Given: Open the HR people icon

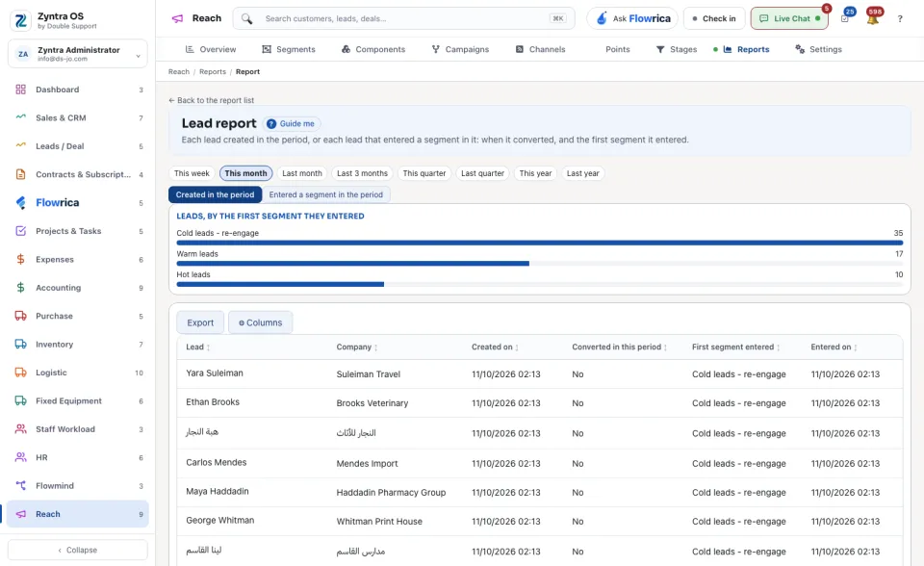Looking at the screenshot, I should point(20,457).
